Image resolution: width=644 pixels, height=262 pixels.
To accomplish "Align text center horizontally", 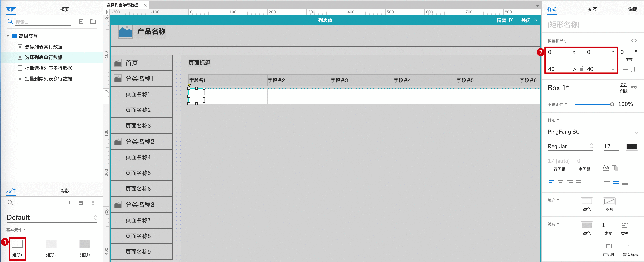I will (560, 182).
